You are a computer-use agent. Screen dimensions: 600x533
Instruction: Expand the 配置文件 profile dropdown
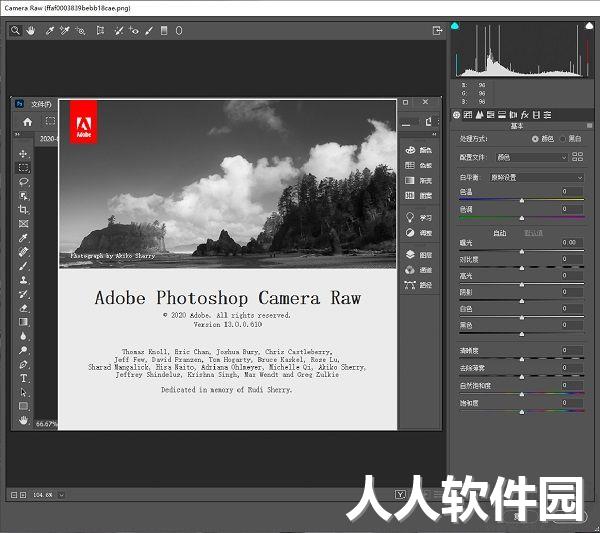pos(531,157)
